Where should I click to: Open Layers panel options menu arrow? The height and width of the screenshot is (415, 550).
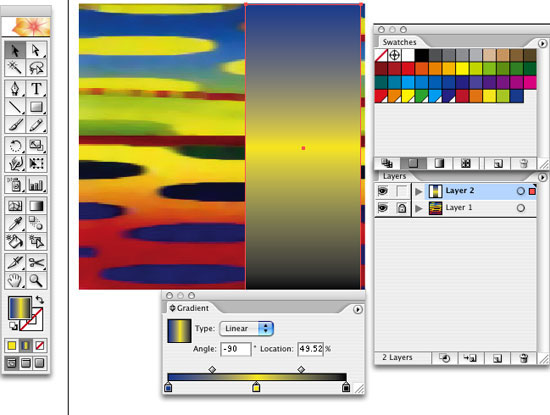point(542,178)
